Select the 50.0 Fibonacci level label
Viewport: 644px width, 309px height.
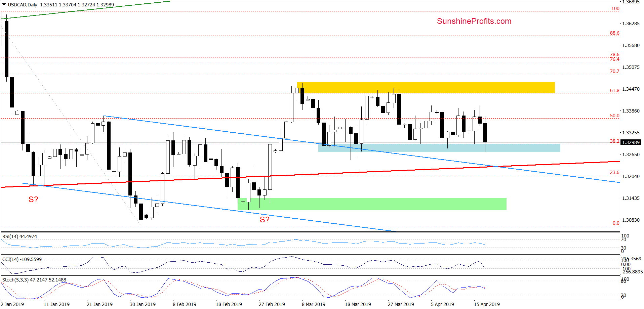pyautogui.click(x=614, y=116)
